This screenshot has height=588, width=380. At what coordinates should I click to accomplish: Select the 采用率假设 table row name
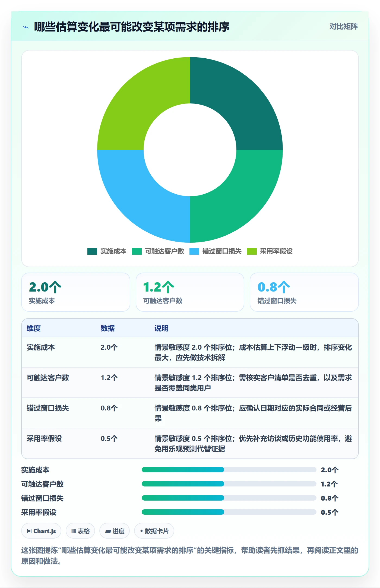click(x=44, y=438)
